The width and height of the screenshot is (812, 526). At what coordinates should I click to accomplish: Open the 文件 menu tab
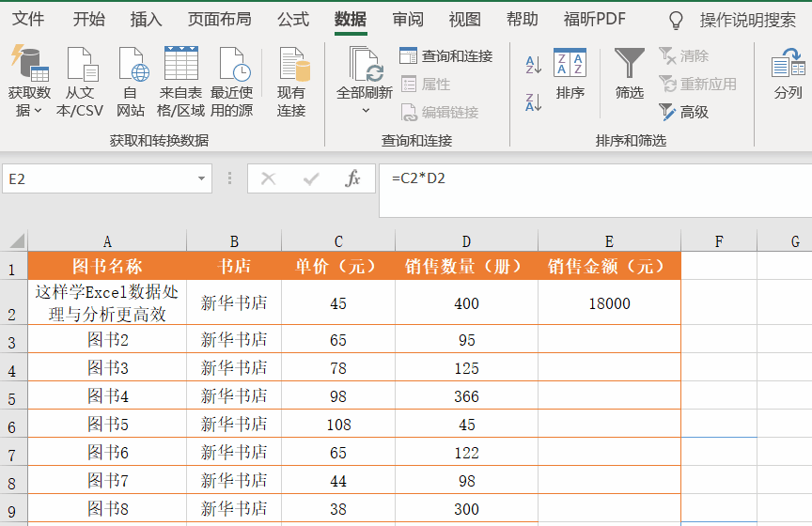(28, 19)
